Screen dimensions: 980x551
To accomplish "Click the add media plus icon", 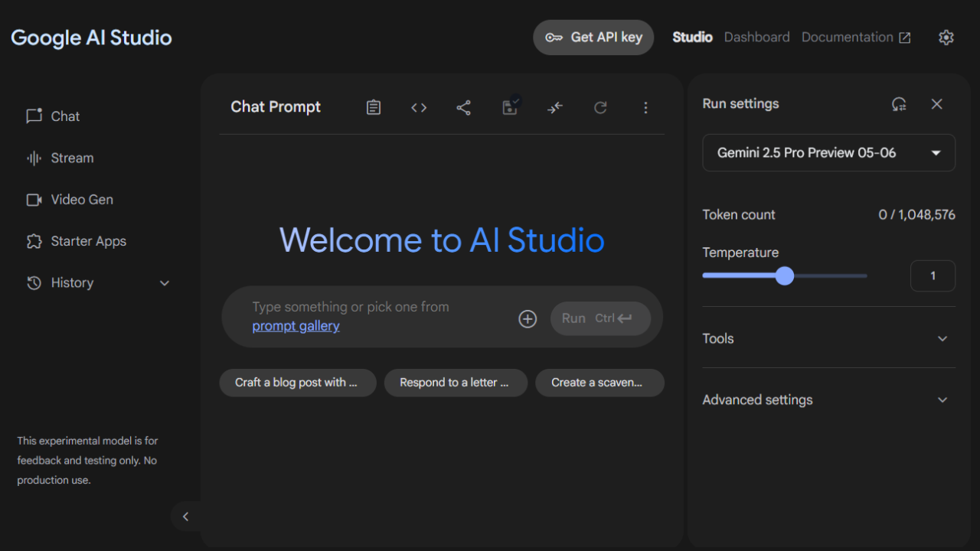I will point(528,319).
